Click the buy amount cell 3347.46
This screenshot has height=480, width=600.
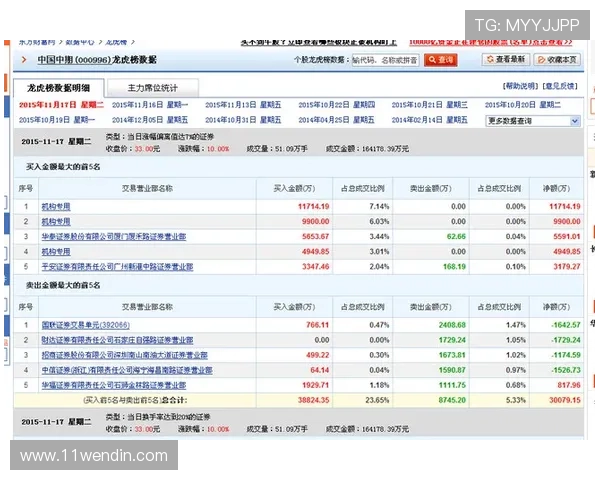pos(315,267)
